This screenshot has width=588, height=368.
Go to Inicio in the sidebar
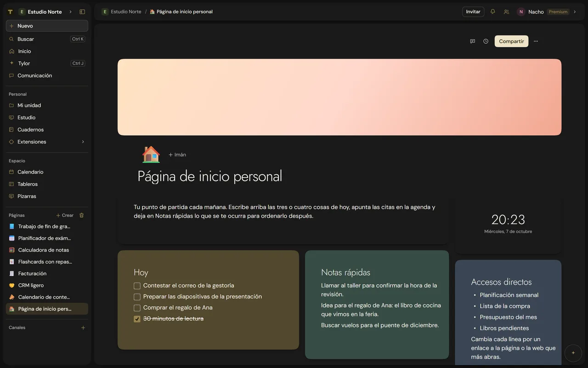tap(47, 51)
